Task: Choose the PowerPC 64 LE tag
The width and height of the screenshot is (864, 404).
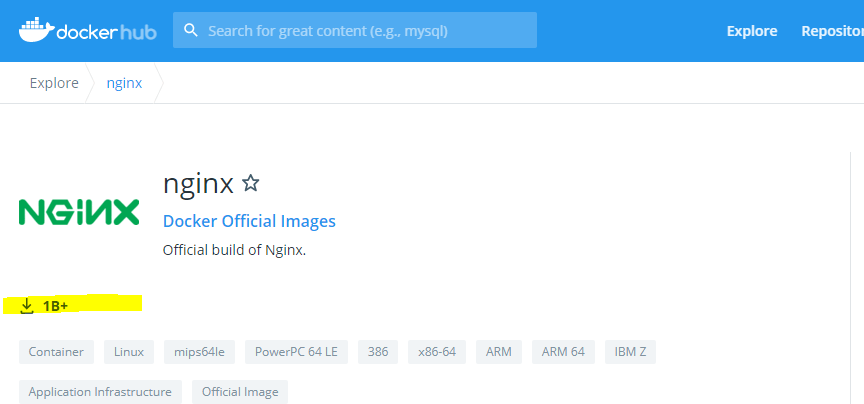Action: pyautogui.click(x=296, y=352)
